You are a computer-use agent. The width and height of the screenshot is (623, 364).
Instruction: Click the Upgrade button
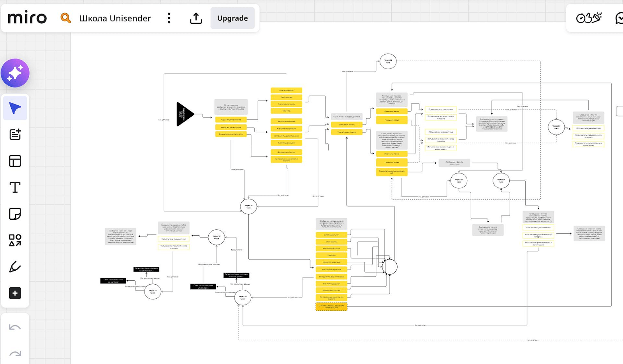pyautogui.click(x=232, y=18)
